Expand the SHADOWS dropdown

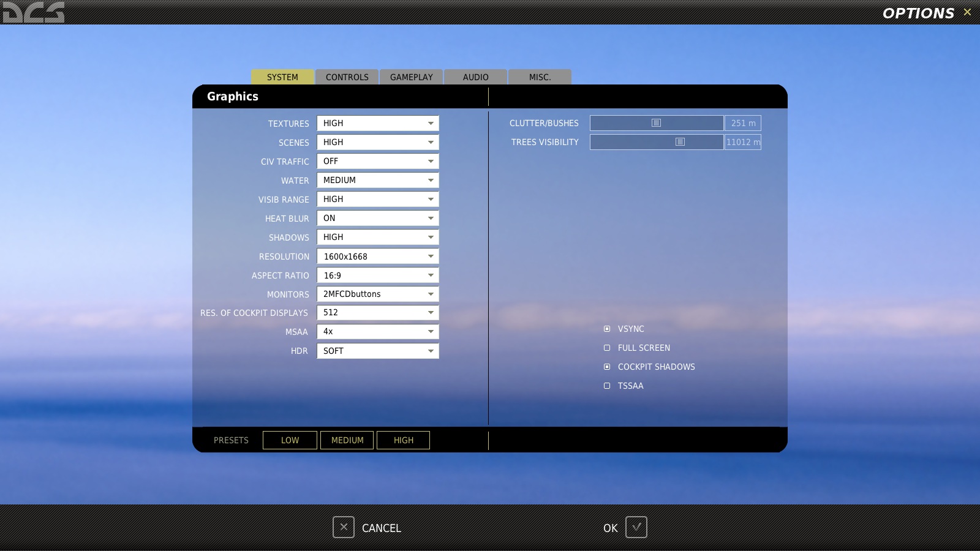(378, 237)
